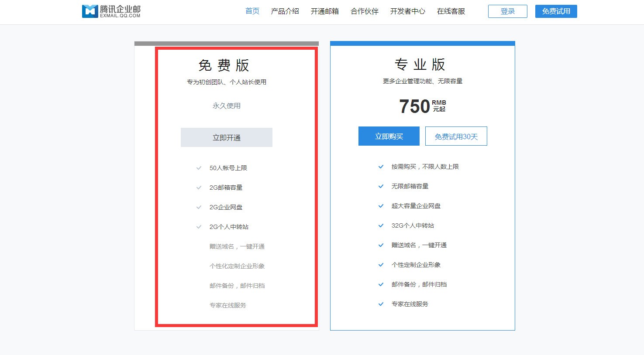Open the 开发者中心 page
The image size is (644, 355).
coord(407,11)
